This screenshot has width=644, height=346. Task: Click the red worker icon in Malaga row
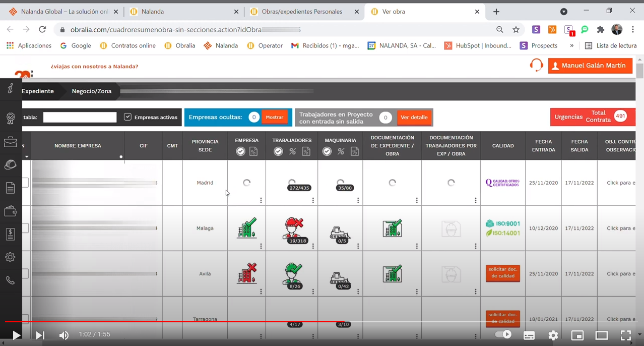(293, 228)
